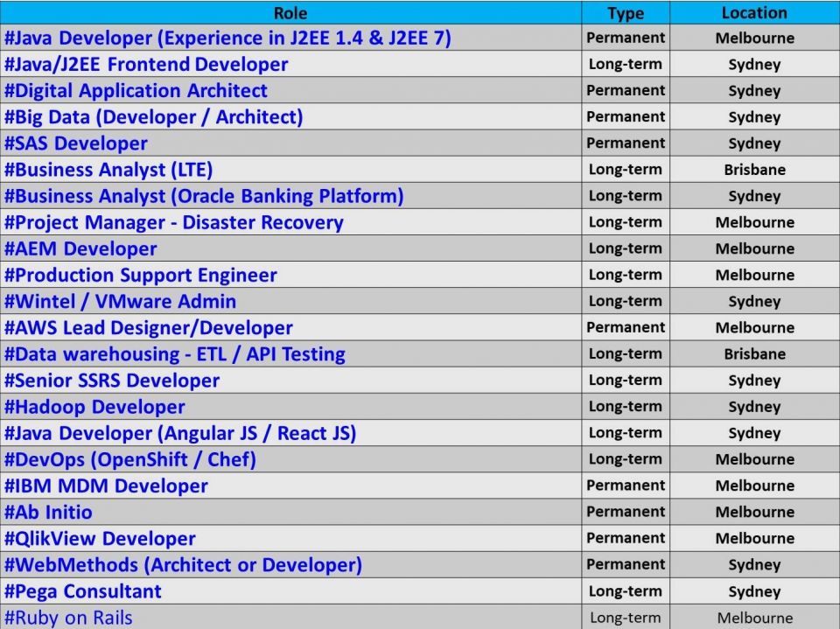Select "Permanent" in the IBM MDM Developer row
The height and width of the screenshot is (629, 840).
tap(626, 486)
